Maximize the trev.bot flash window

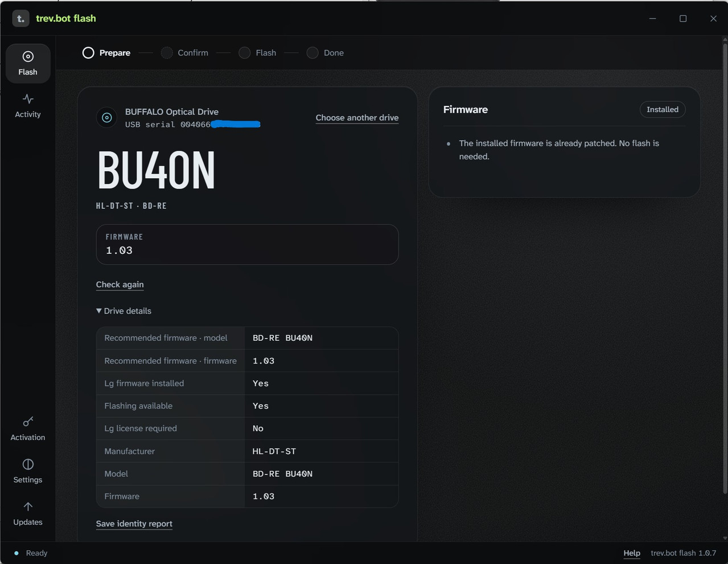point(683,18)
